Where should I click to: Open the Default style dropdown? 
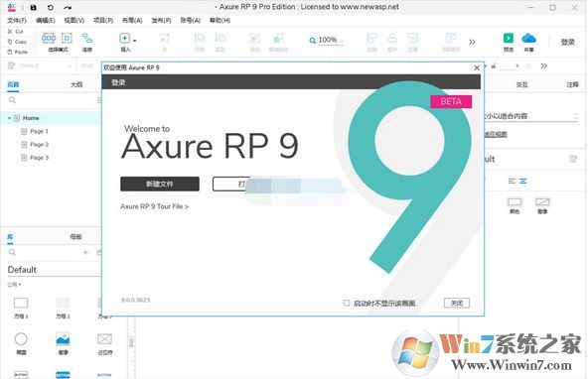[x=40, y=65]
